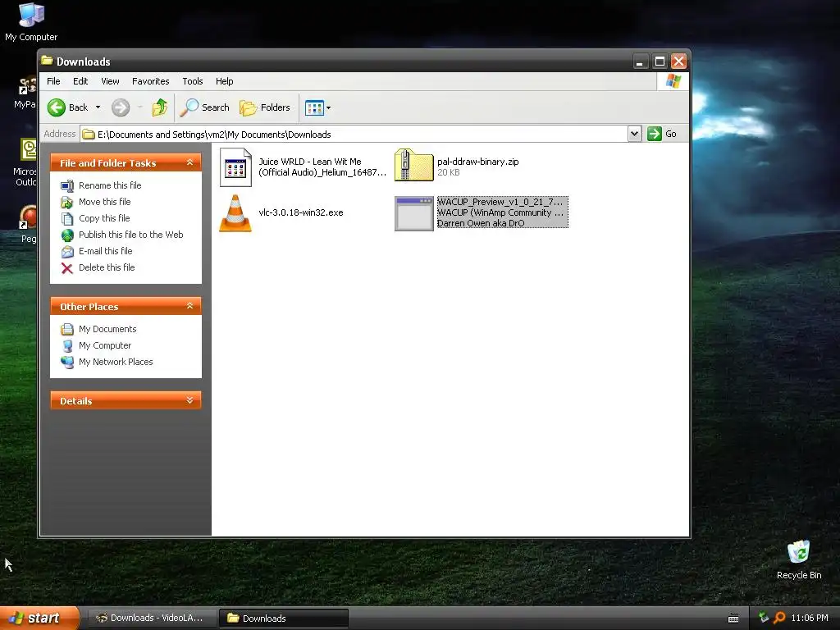Click the vlc-3.0.18-win32.exe file name
The image size is (840, 630).
point(300,212)
